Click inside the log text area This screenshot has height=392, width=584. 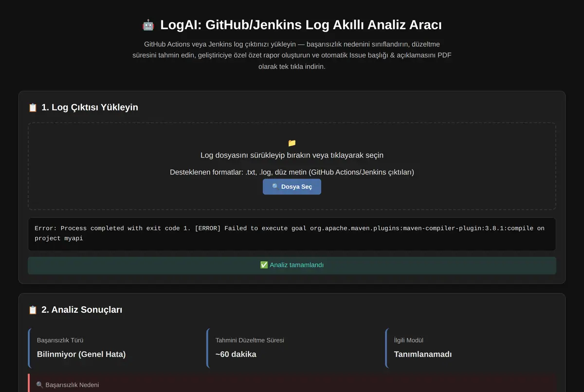(x=292, y=234)
